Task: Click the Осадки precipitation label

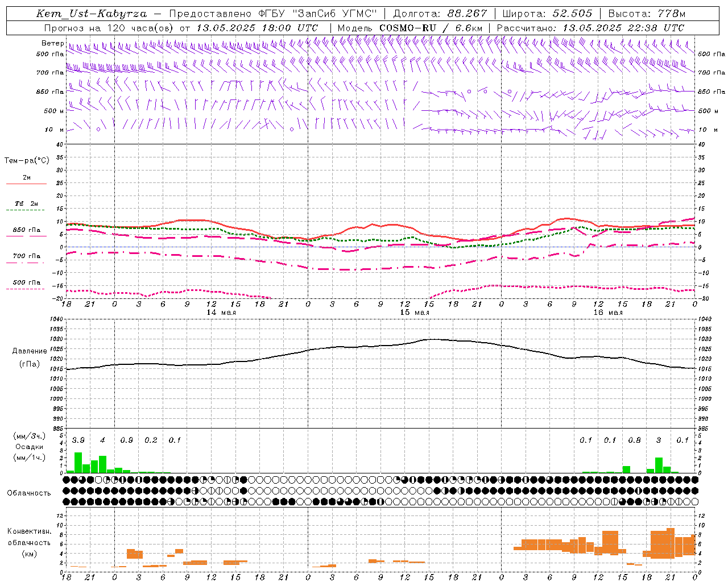Action: pyautogui.click(x=29, y=447)
